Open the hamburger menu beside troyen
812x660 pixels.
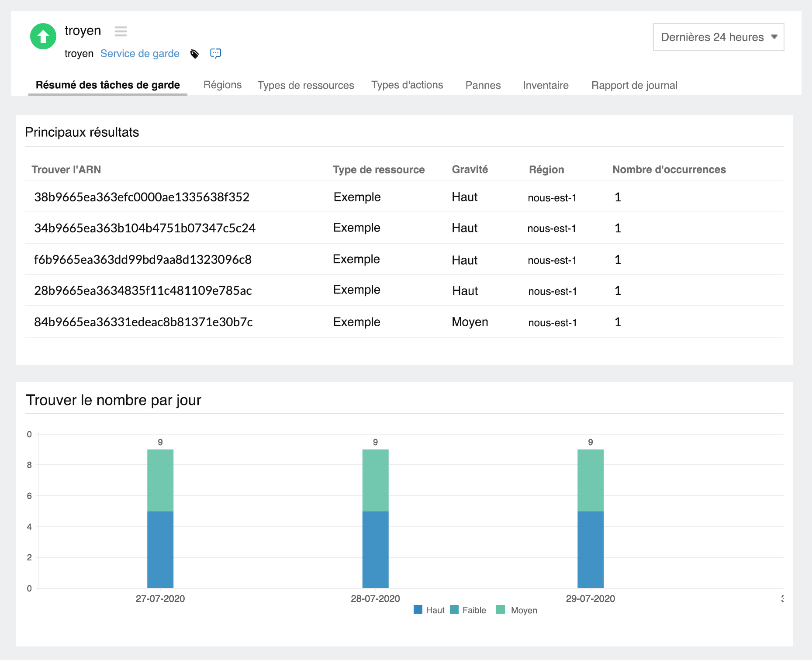tap(121, 31)
